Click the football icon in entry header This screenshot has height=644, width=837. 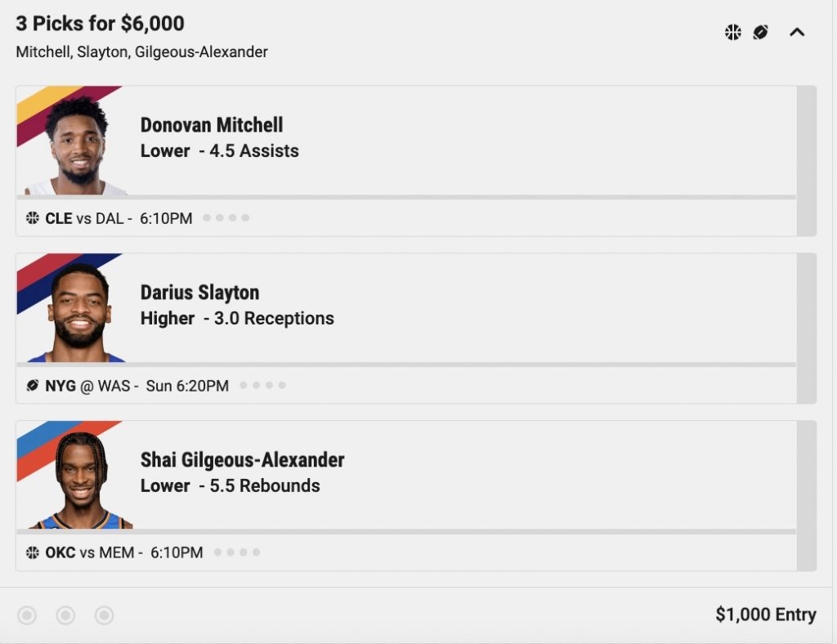(x=761, y=33)
